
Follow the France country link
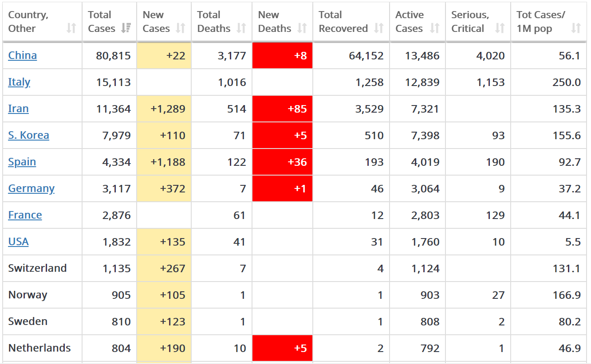pos(25,215)
